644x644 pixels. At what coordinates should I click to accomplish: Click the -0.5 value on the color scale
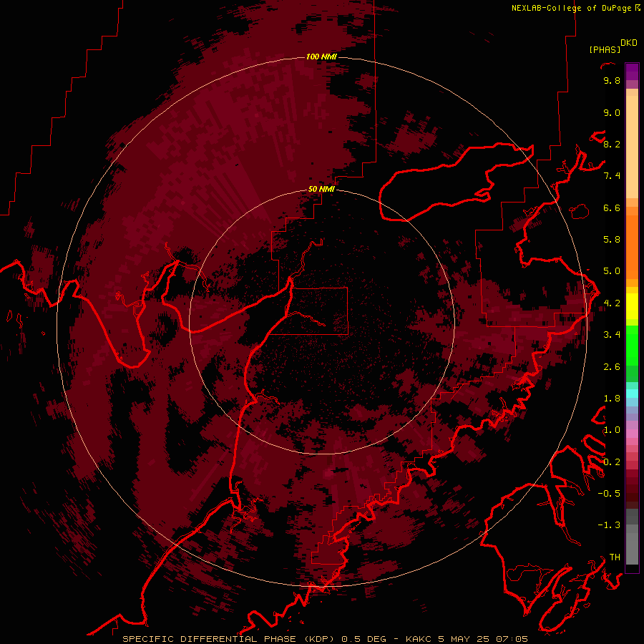tap(609, 494)
